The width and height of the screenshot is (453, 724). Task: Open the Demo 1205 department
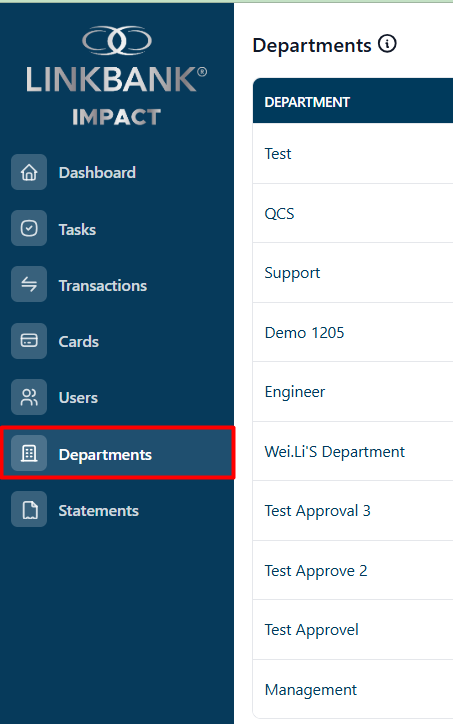(x=353, y=332)
